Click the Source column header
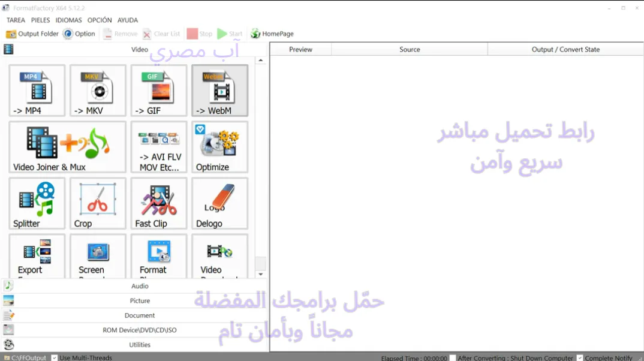The width and height of the screenshot is (644, 361). pos(410,49)
